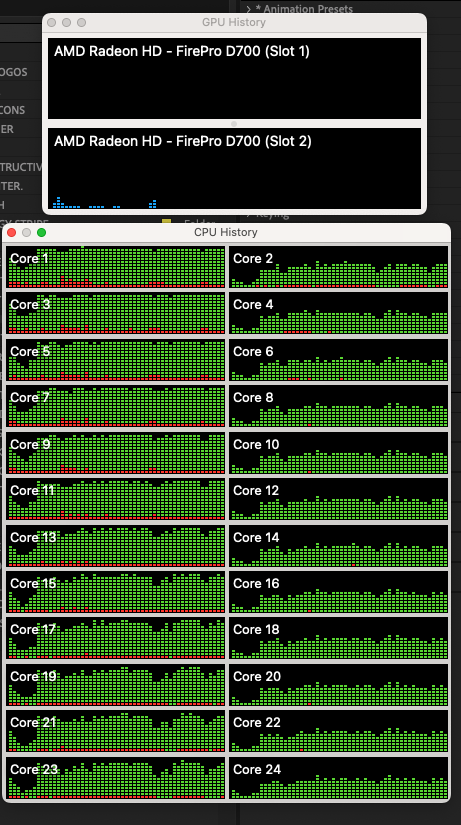Click the Core 2 usage graph

tap(338, 267)
